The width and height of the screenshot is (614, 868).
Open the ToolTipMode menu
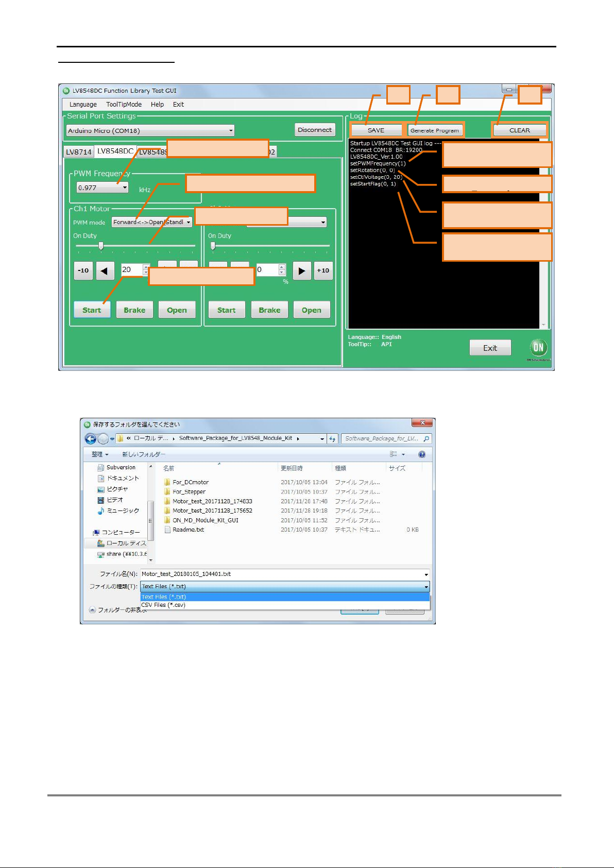point(124,105)
